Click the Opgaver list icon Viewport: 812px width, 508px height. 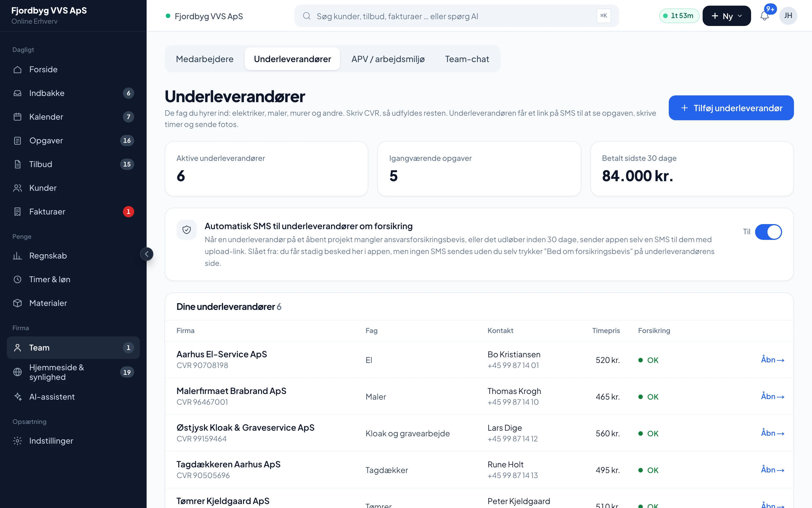(x=17, y=141)
